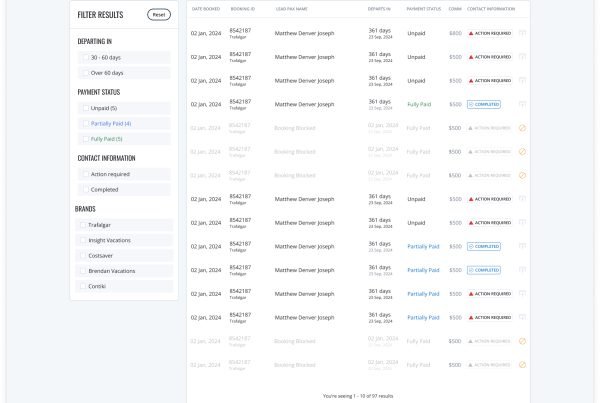Click the Payment Status column header

tap(424, 9)
